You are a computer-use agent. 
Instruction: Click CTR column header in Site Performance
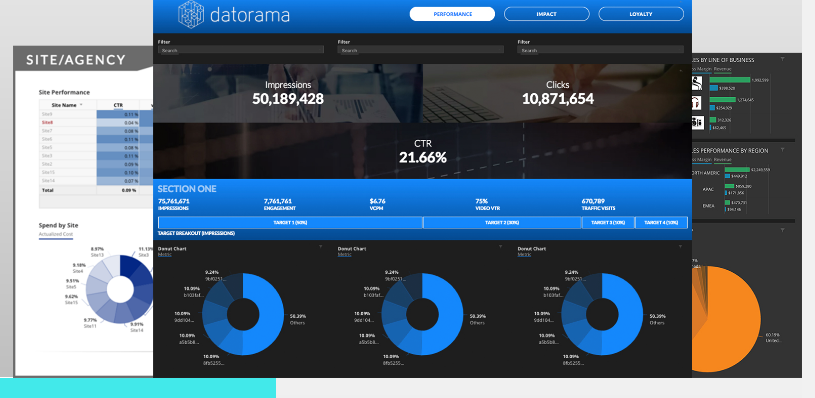click(118, 105)
